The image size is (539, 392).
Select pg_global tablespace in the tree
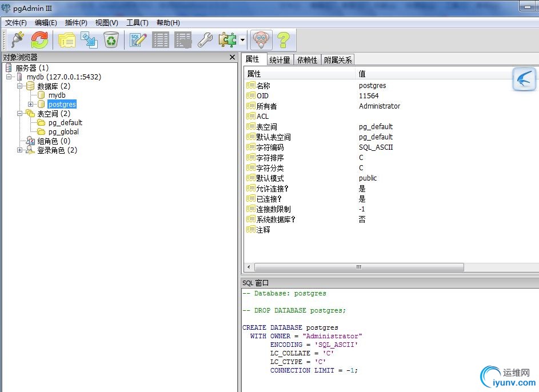63,132
